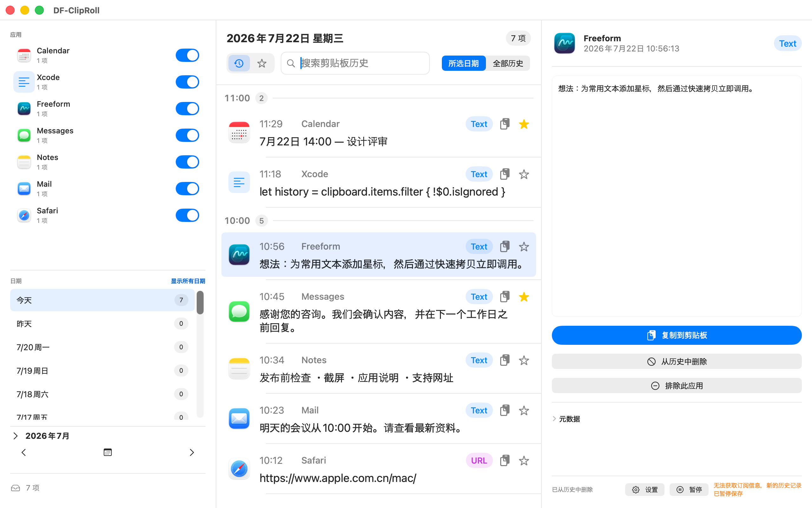Star the Safari 10:12 URL entry
The image size is (812, 508).
524,460
